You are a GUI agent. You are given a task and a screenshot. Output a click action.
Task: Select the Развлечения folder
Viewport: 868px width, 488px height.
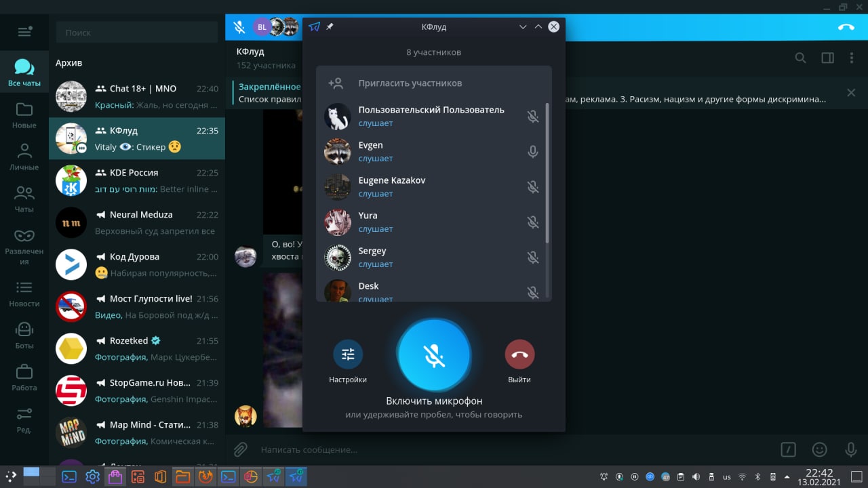click(24, 247)
